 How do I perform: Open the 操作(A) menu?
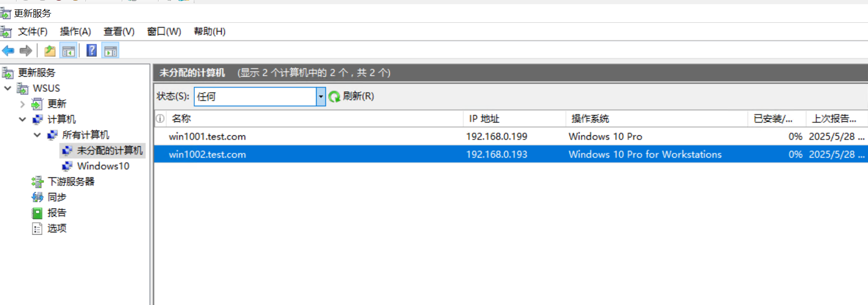(75, 32)
